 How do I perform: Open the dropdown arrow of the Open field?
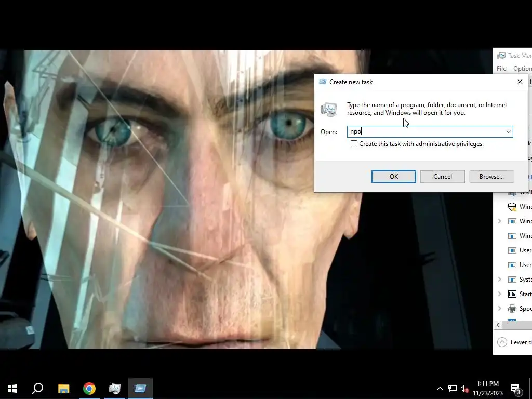click(508, 131)
